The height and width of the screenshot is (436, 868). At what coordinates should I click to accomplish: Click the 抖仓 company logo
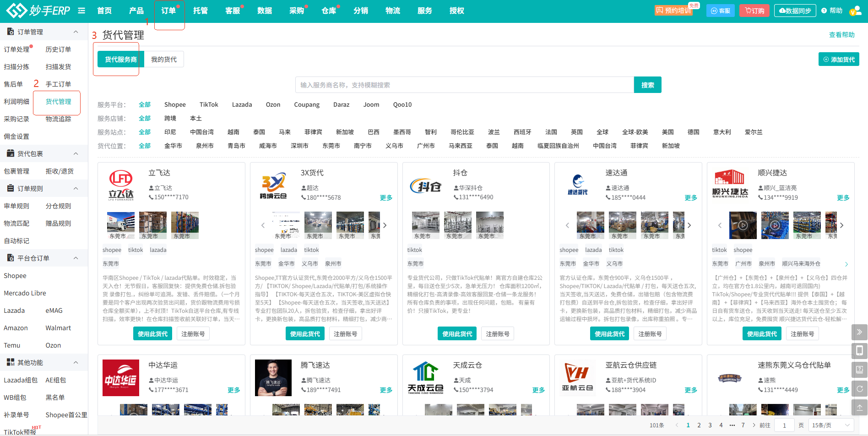click(426, 186)
